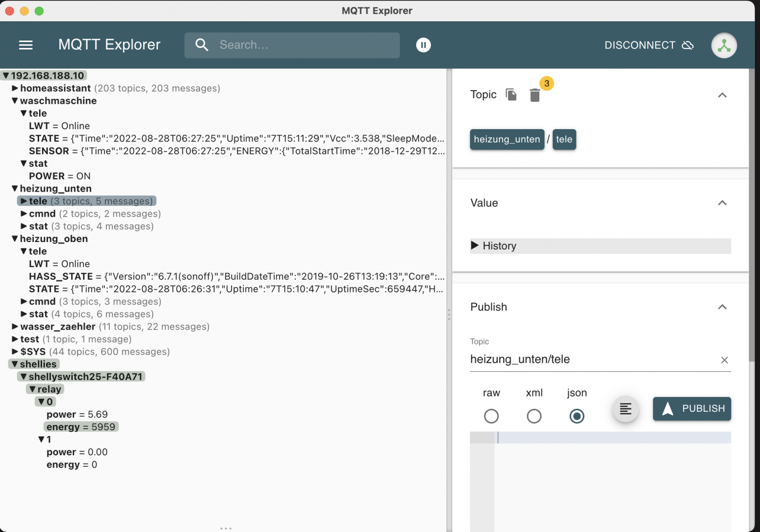The height and width of the screenshot is (532, 760).
Task: Click the DISCONNECT button
Action: click(x=640, y=45)
